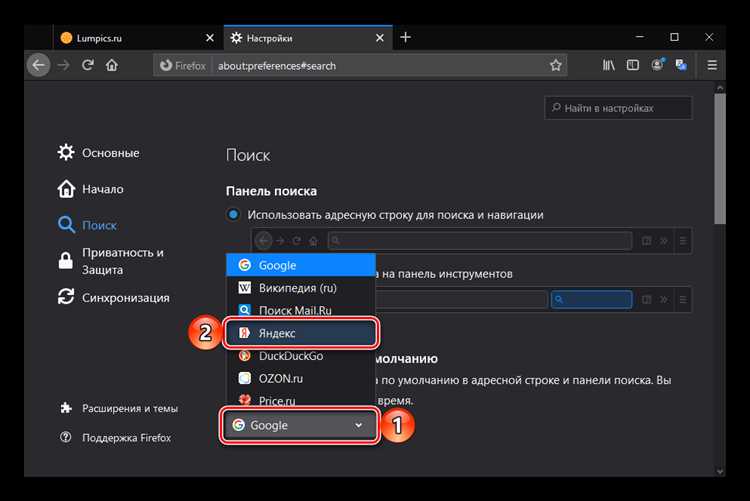Open the hamburger application menu
This screenshot has height=501, width=750.
click(712, 65)
